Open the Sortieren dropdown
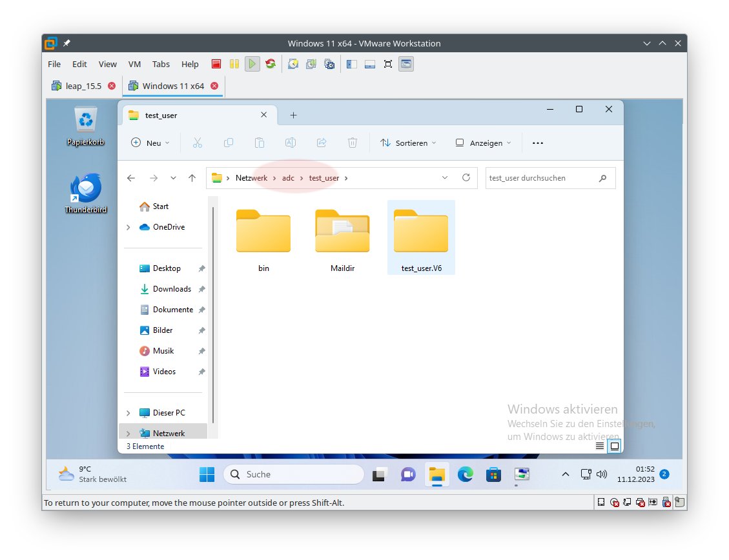 click(x=408, y=143)
